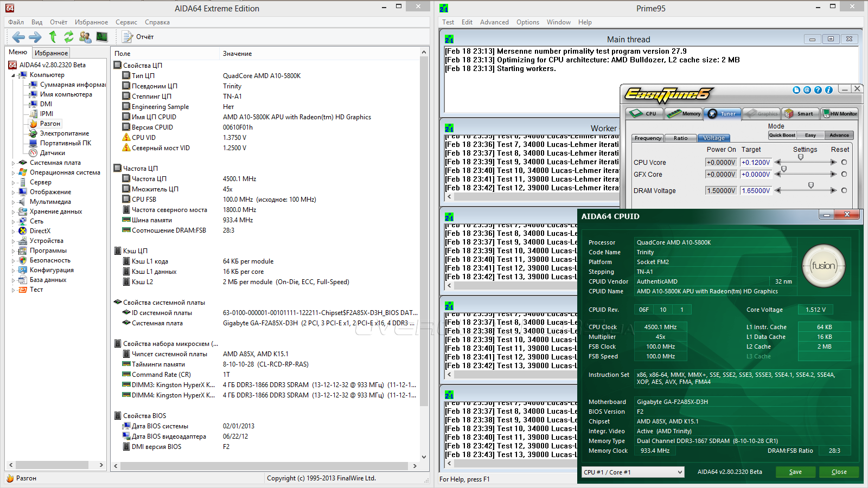Click Save in AIDA64 CPUID window
Viewport: 868px width, 488px height.
(x=795, y=472)
